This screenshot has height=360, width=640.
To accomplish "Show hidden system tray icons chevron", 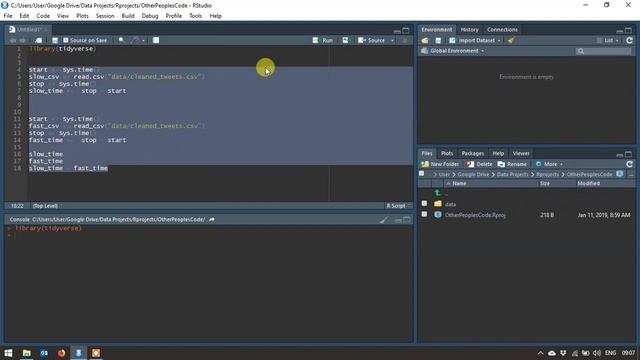I will [x=540, y=353].
